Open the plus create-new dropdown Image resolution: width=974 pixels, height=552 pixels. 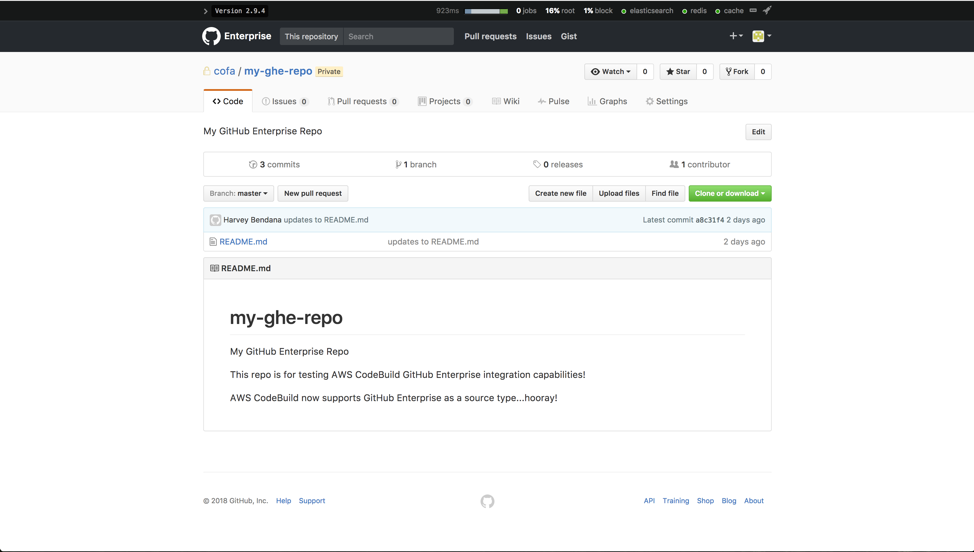pyautogui.click(x=735, y=36)
